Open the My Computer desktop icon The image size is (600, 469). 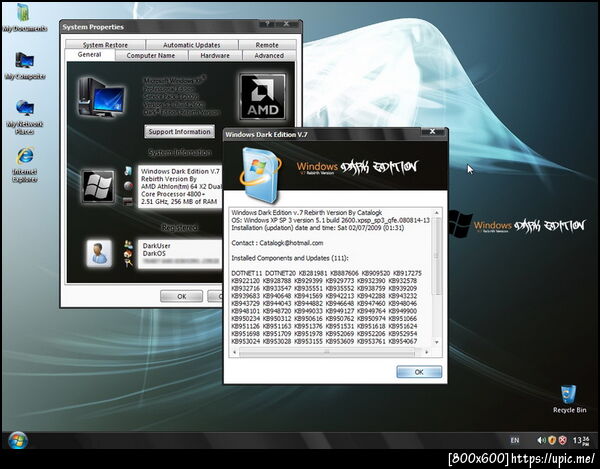[x=25, y=65]
